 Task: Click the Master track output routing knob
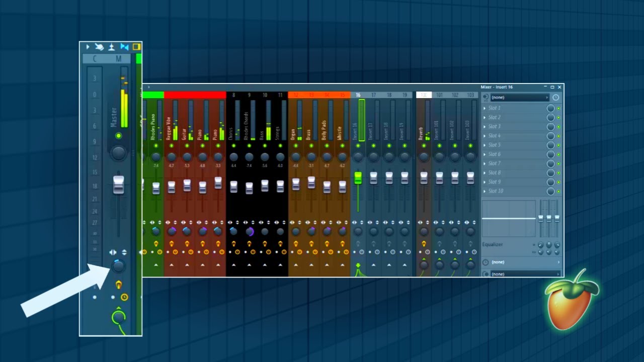pos(118,317)
